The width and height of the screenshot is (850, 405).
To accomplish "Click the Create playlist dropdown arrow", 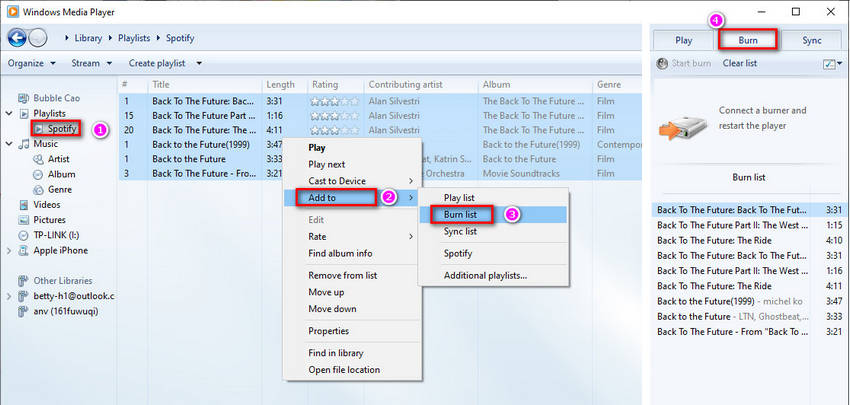I will (199, 63).
